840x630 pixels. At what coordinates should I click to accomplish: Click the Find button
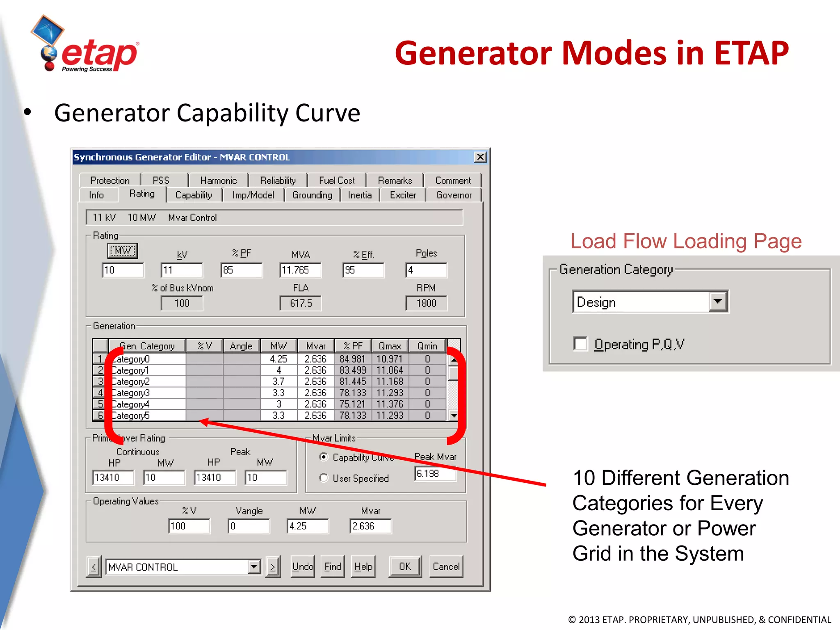coord(333,567)
